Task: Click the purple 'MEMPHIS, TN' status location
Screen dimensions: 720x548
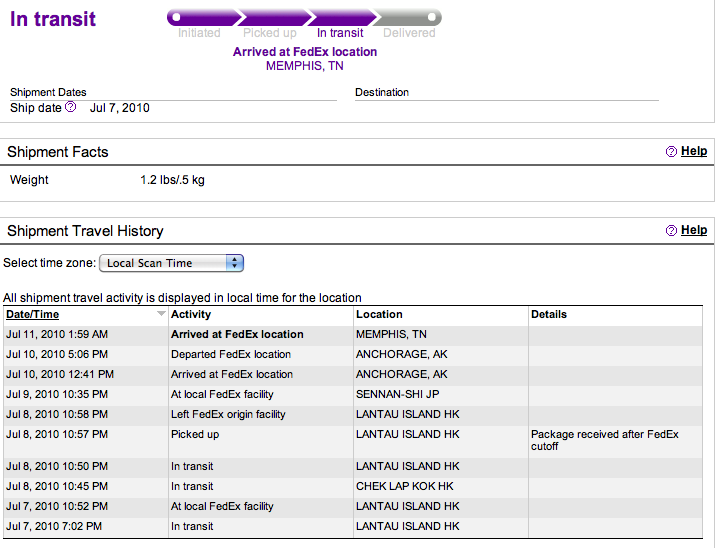Action: tap(305, 66)
